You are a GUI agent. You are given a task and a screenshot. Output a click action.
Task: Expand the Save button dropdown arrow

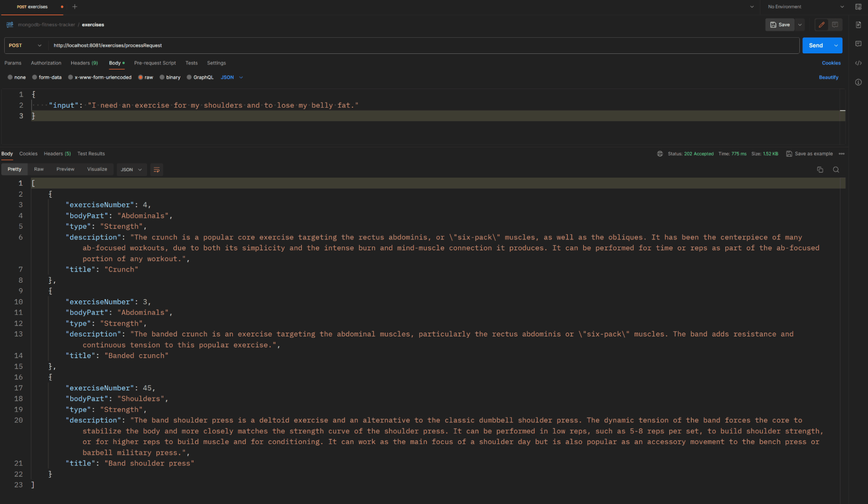(800, 25)
